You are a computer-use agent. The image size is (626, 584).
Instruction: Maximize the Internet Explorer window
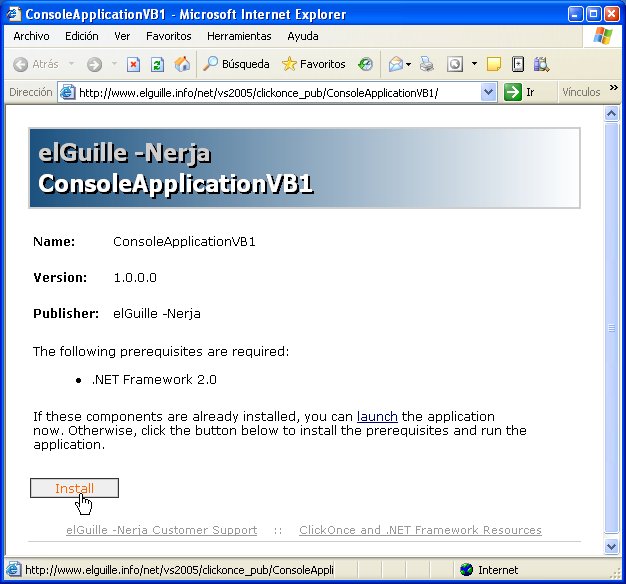click(593, 14)
